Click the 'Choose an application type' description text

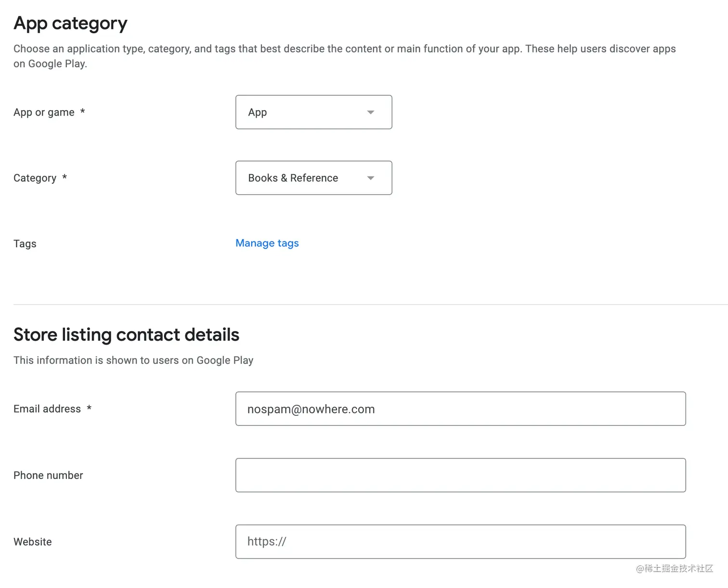click(x=345, y=56)
